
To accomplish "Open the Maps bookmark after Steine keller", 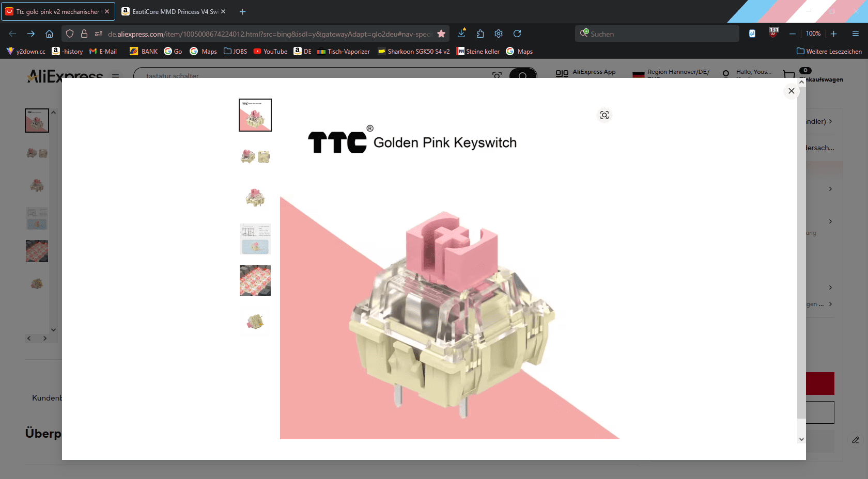I will click(519, 51).
